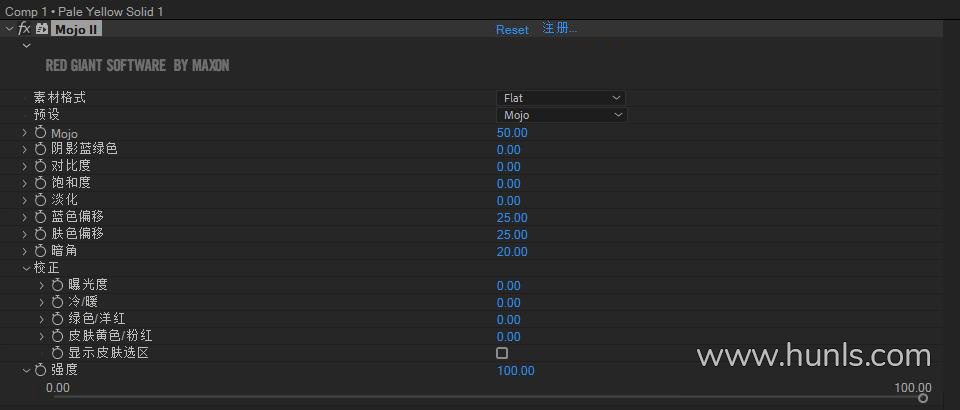Expand the 蓝色偏移 property
Image resolution: width=960 pixels, height=410 pixels.
(x=25, y=217)
